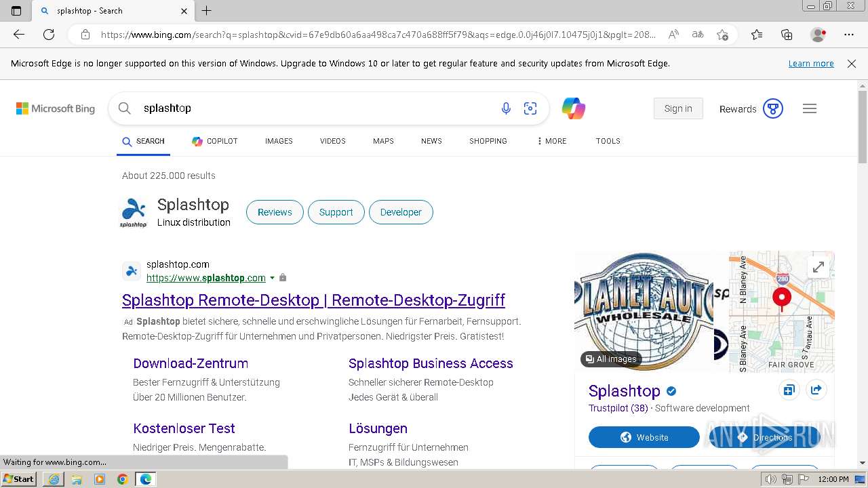Screen dimensions: 868x488
Task: Open the COPILOT search tab
Action: point(215,141)
